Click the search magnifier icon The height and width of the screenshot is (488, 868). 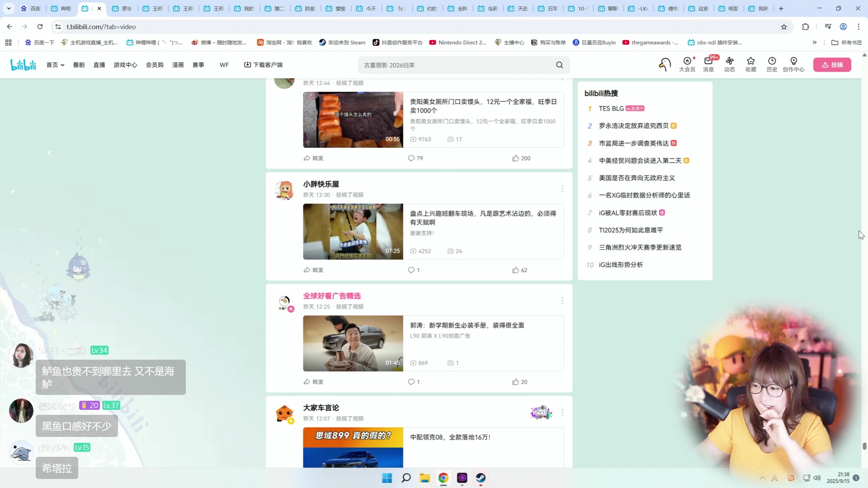[560, 65]
